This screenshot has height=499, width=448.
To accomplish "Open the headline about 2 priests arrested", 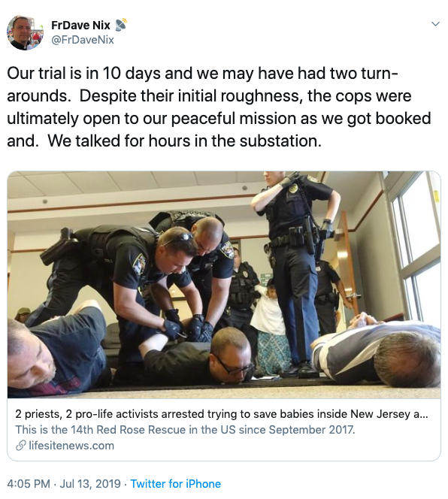I will point(222,414).
